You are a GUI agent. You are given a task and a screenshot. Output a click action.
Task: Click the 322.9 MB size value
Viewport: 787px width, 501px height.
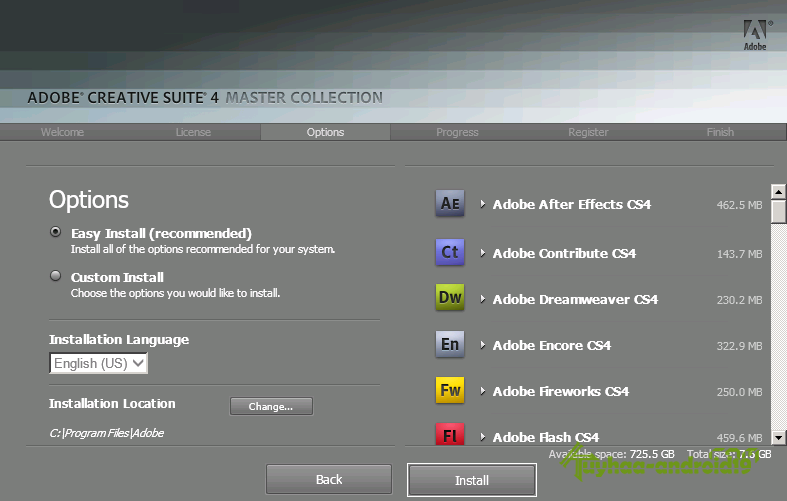739,346
